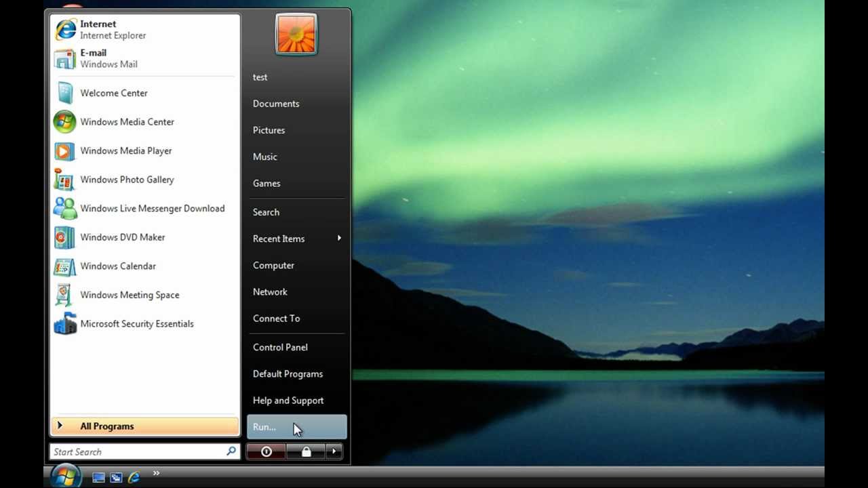
Task: Click Switch between windows quick launch icon
Action: 116,477
